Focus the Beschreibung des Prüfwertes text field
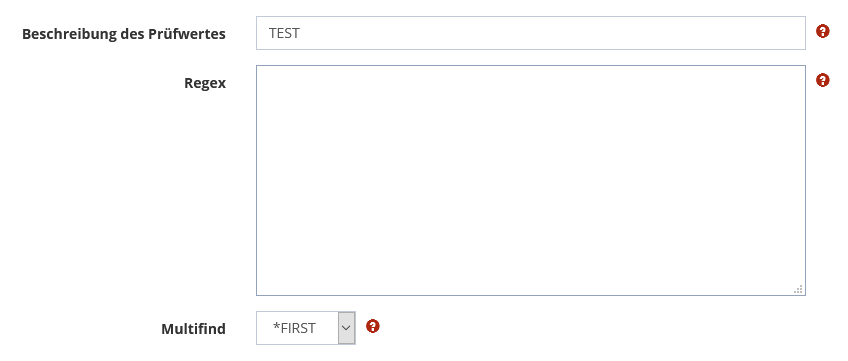848x361 pixels. point(531,33)
